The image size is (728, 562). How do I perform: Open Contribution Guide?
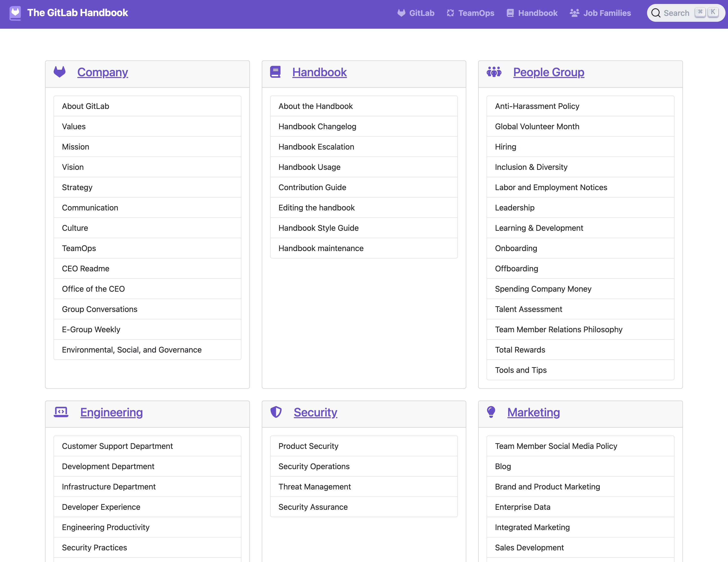pos(364,187)
